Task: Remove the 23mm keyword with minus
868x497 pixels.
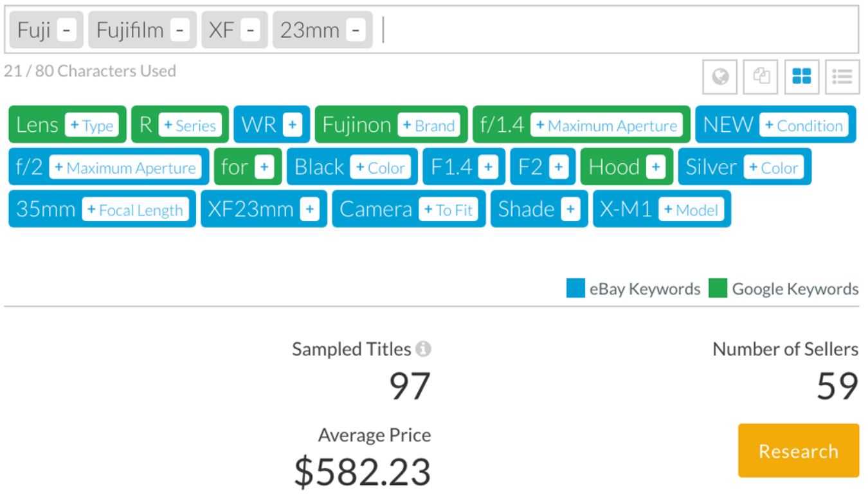Action: [x=355, y=30]
